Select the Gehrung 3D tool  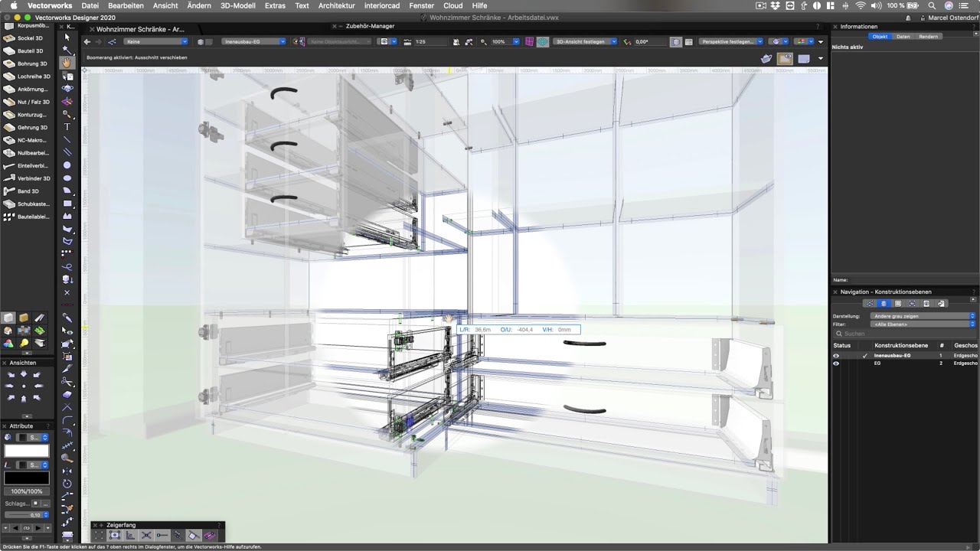28,128
